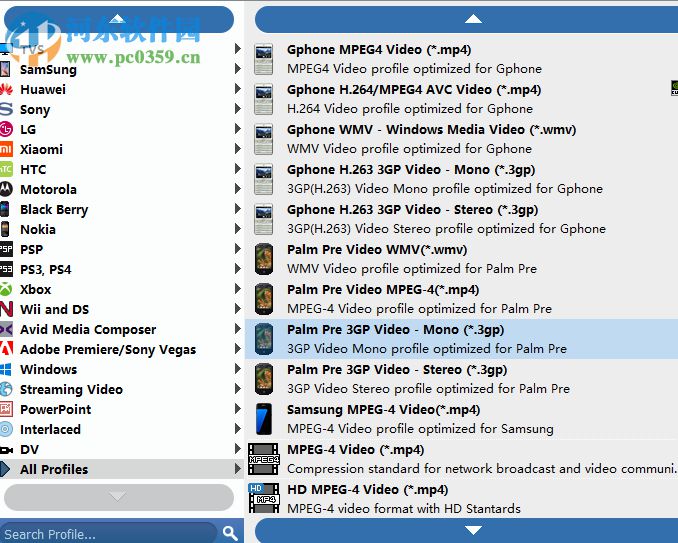Expand the DV submenu arrow
This screenshot has width=678, height=543.
click(x=237, y=448)
